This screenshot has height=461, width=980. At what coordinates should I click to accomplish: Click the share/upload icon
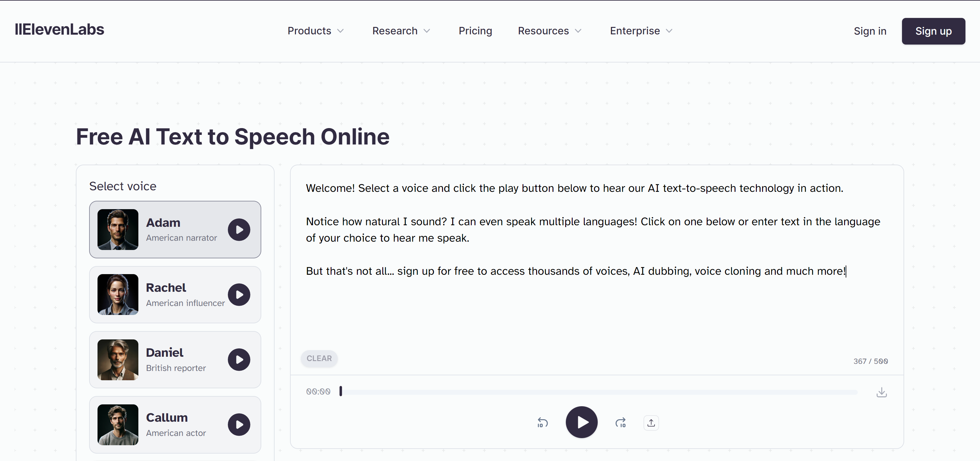651,423
